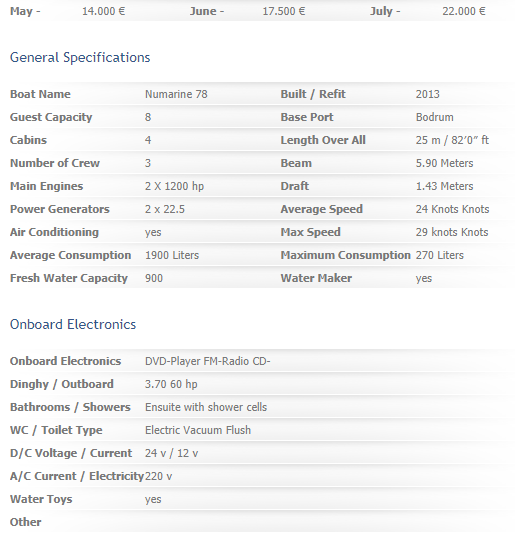Click the Average Consumption 1900 Liters value

(172, 255)
